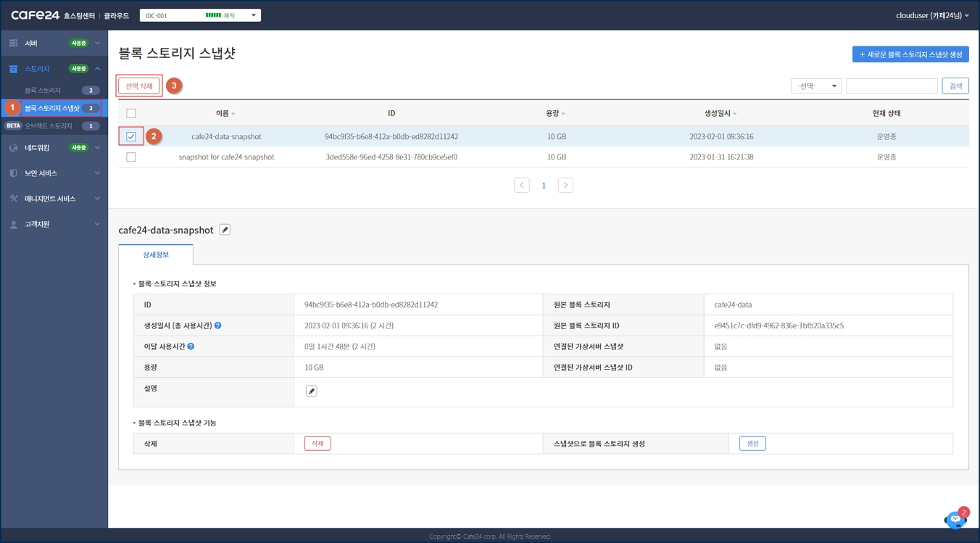The height and width of the screenshot is (543, 980).
Task: Go to the previous page arrow
Action: tap(522, 186)
